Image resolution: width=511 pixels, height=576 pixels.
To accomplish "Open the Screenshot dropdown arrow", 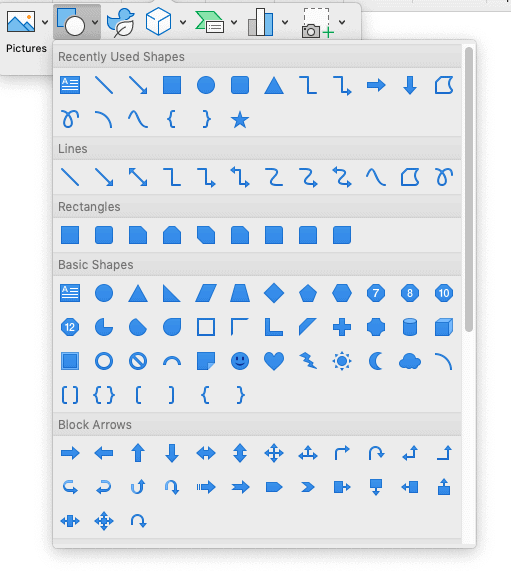I will [342, 22].
